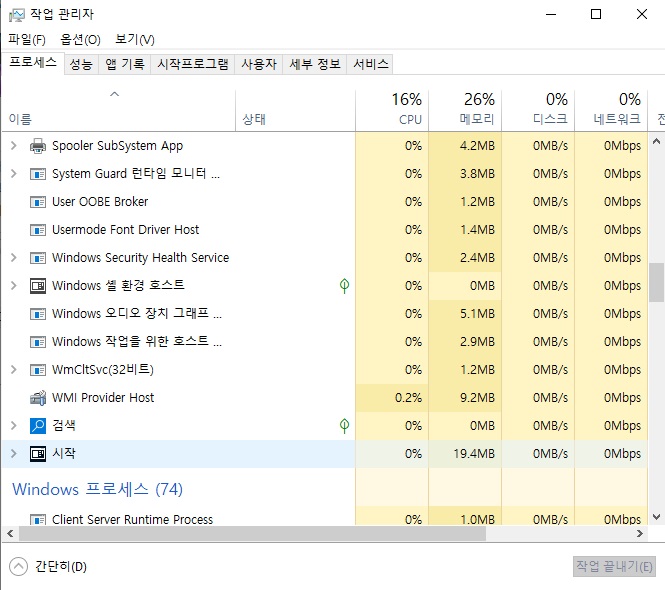This screenshot has width=665, height=590.
Task: Click the Usermode Font Driver Host icon
Action: pyautogui.click(x=38, y=230)
